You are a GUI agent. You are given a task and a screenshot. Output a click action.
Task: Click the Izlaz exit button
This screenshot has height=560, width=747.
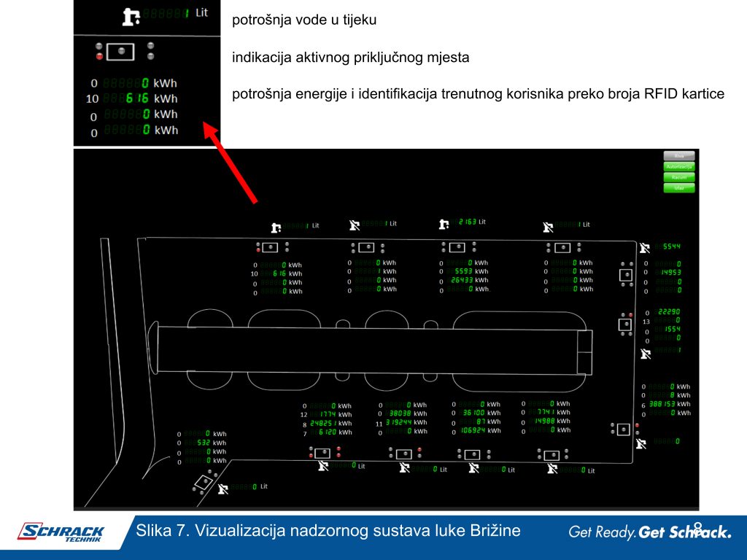pyautogui.click(x=679, y=187)
